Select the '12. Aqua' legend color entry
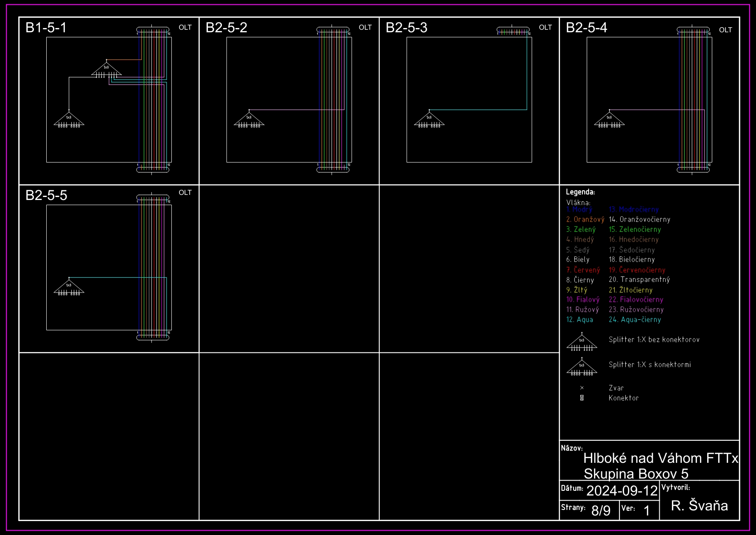This screenshot has height=535, width=756. [x=580, y=320]
